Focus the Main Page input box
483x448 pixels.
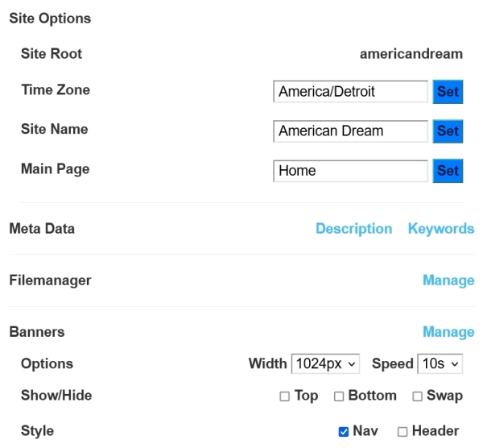click(350, 171)
